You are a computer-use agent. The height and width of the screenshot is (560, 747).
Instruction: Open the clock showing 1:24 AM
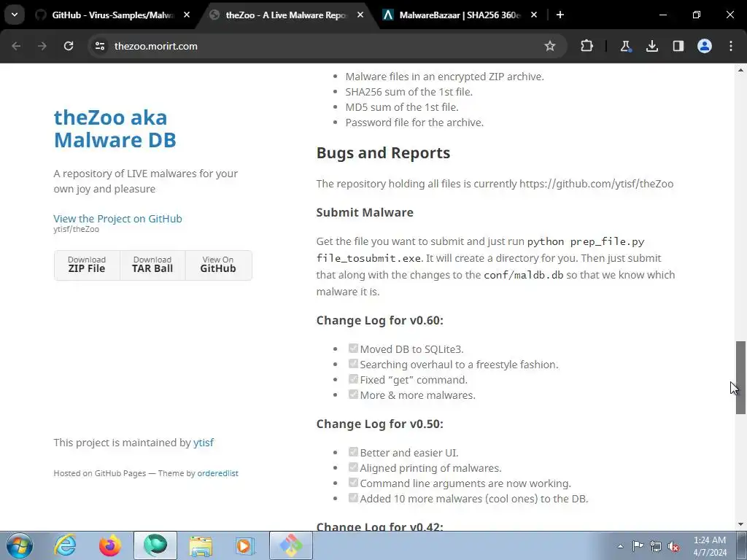click(710, 546)
